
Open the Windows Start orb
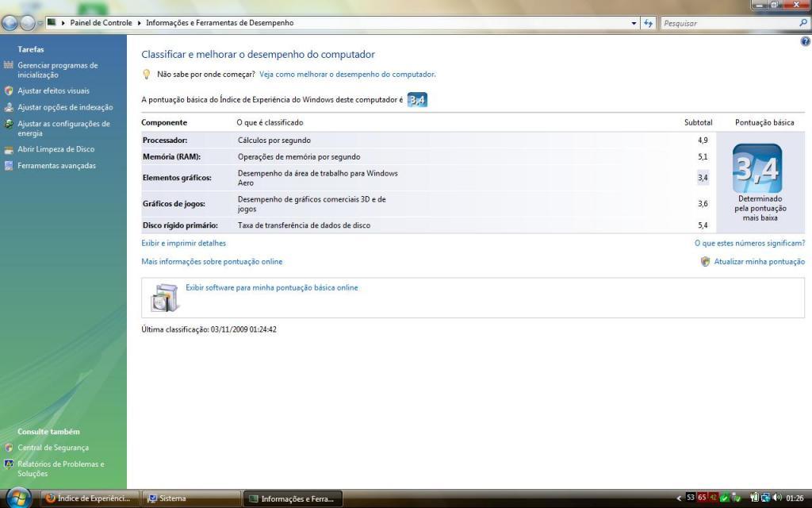[19, 498]
